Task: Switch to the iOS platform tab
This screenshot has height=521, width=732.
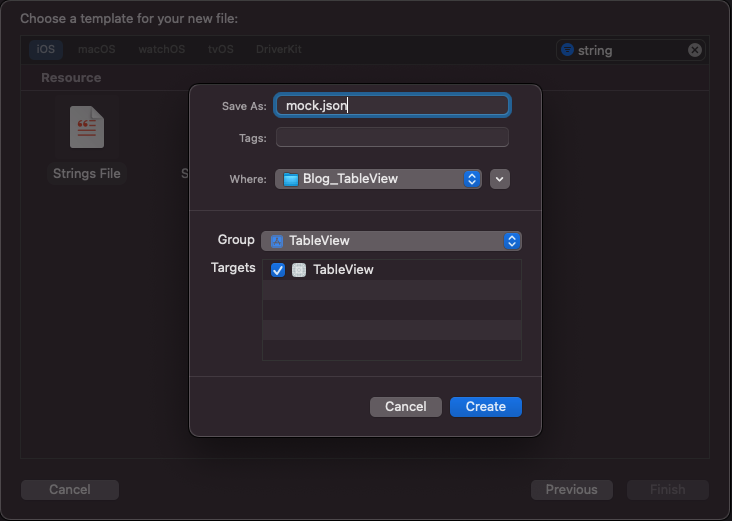Action: coord(46,49)
